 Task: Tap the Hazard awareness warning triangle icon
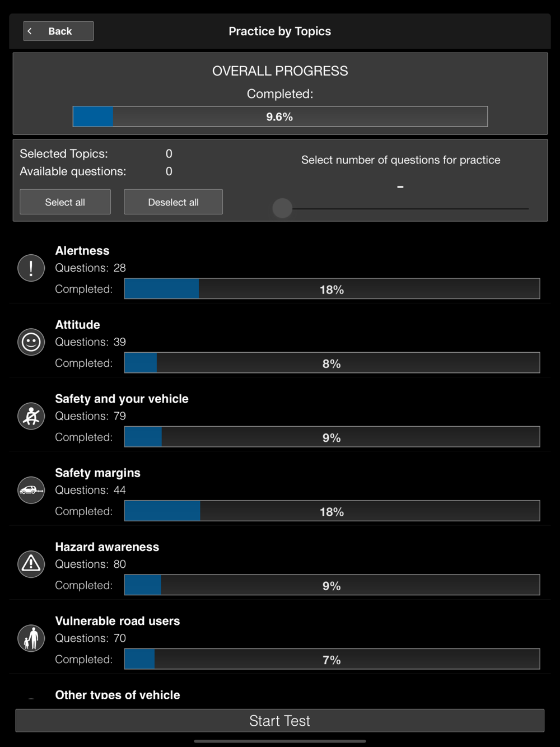pos(31,564)
